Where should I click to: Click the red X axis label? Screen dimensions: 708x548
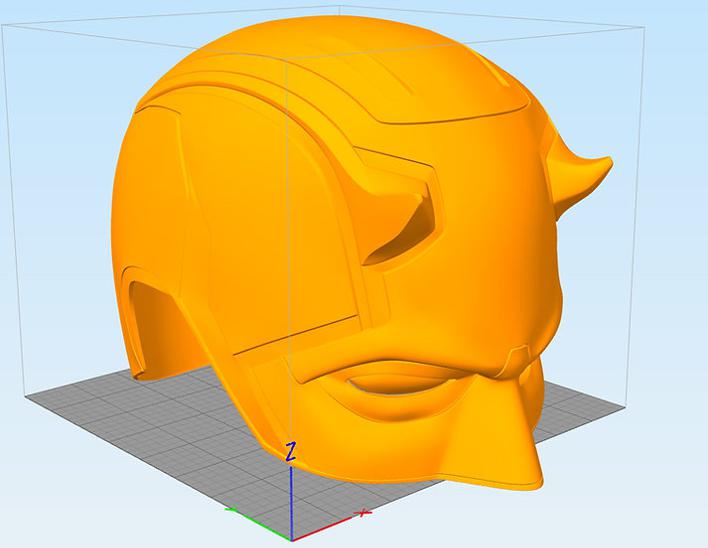[363, 513]
